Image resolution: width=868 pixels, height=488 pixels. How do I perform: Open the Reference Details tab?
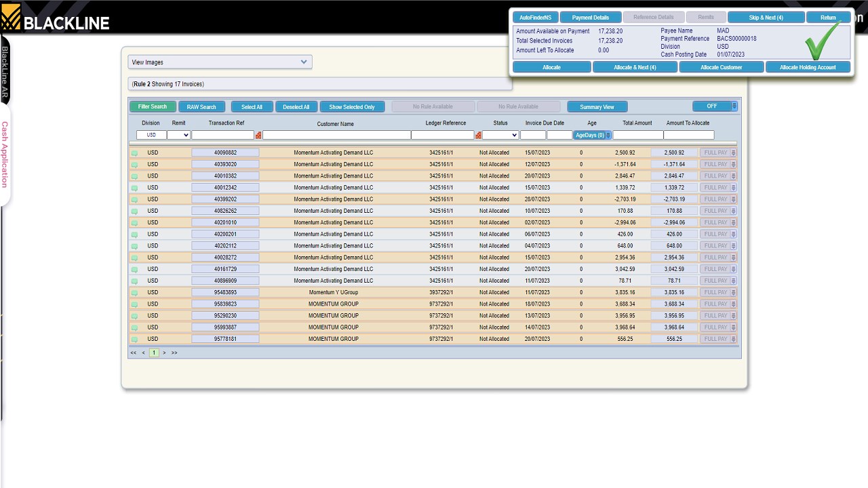[653, 18]
